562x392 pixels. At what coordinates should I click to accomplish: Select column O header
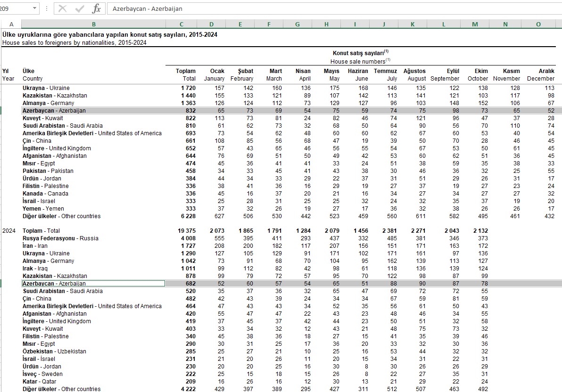[x=538, y=24]
